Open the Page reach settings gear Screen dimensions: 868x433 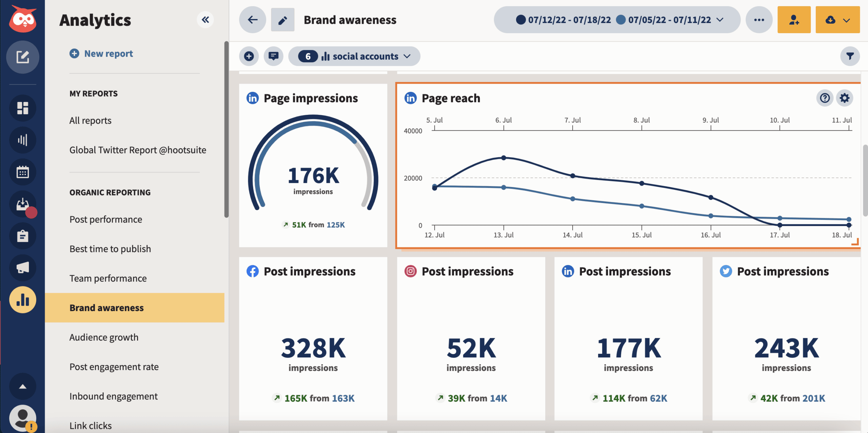[844, 98]
